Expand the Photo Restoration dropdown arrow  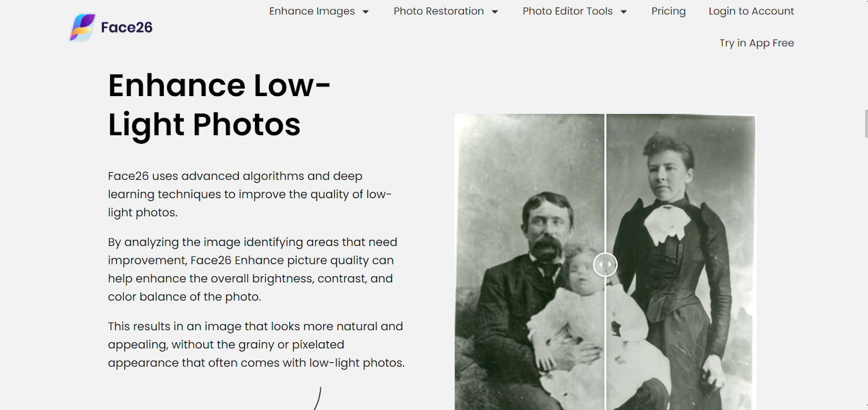pyautogui.click(x=495, y=12)
